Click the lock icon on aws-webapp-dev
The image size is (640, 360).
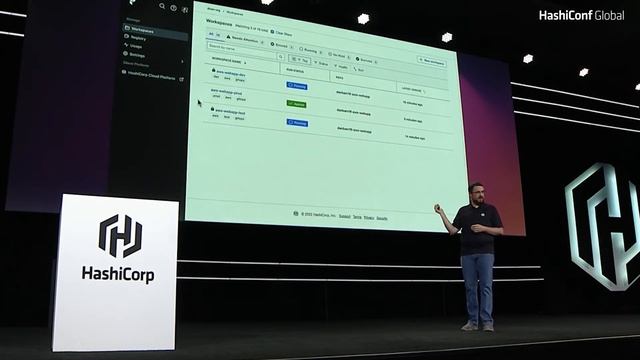point(213,70)
